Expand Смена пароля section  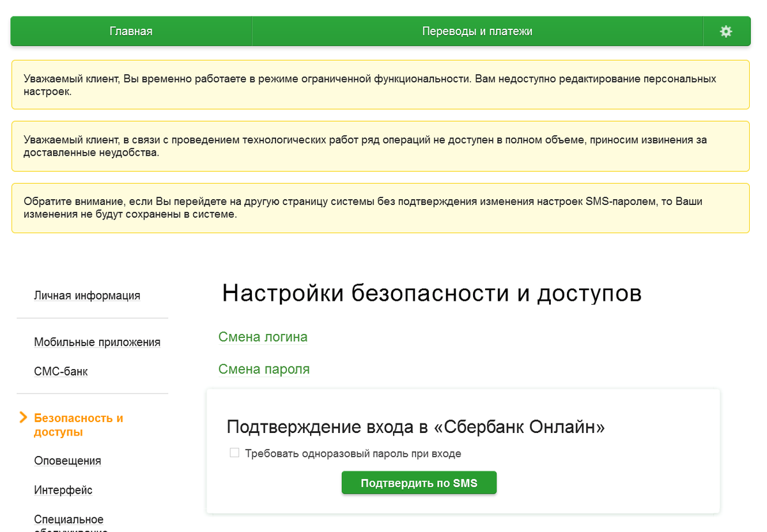pos(264,369)
